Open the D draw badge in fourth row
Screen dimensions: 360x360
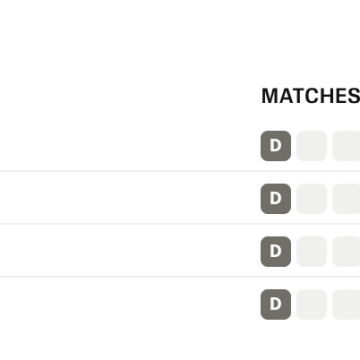(x=276, y=304)
